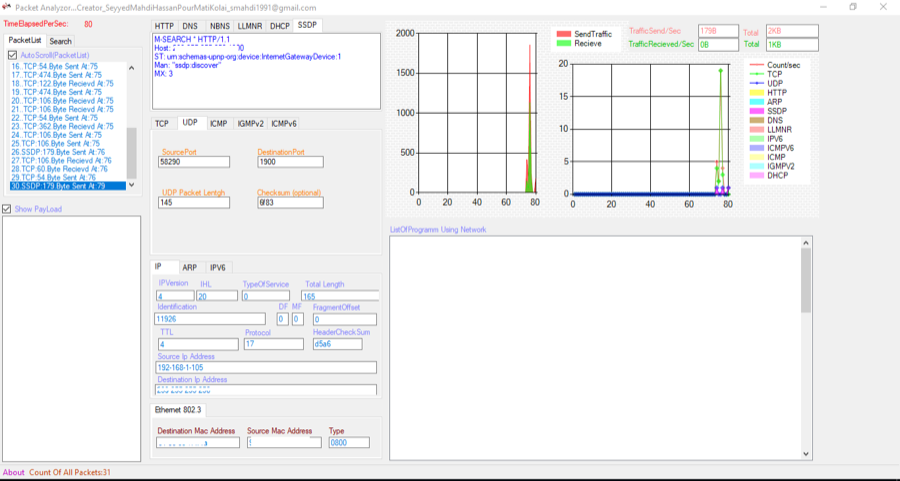Click the SSDP payload text area
The image size is (900, 481).
click(266, 71)
